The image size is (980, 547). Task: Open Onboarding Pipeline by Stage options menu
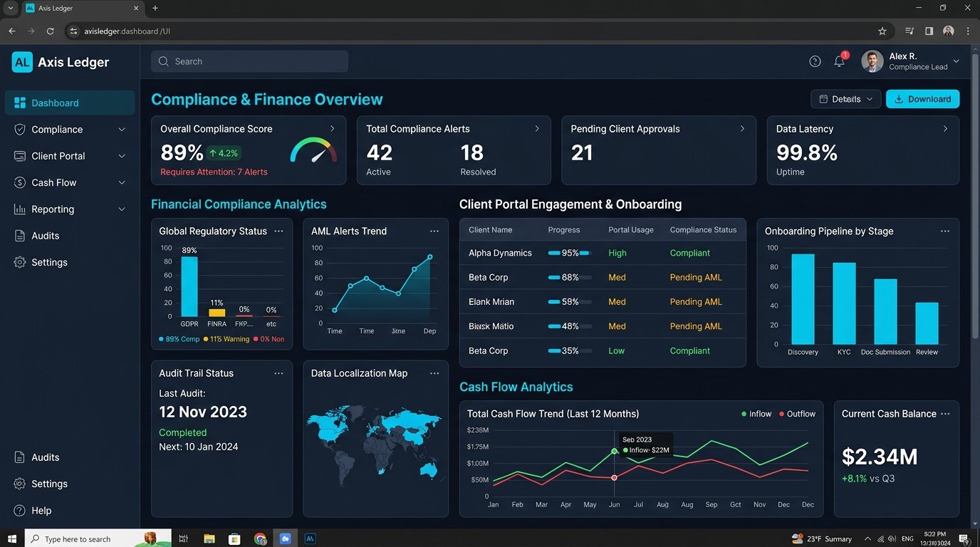coord(945,231)
